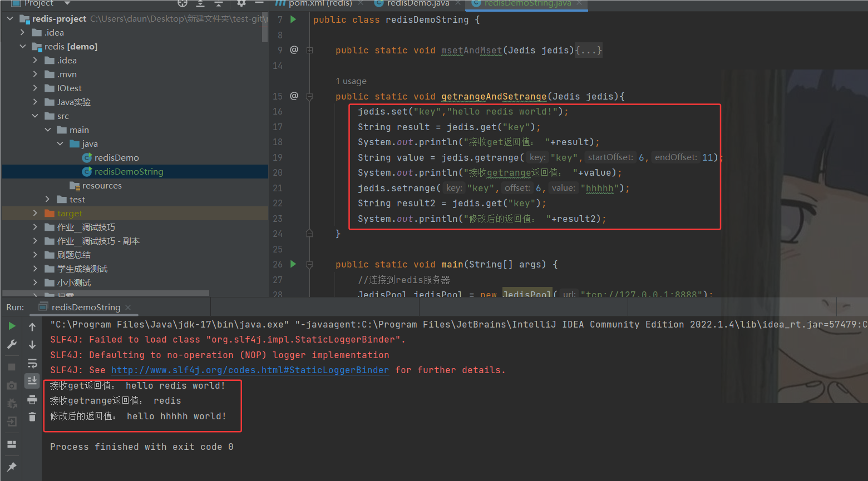
Task: Expand the test folder
Action: [48, 199]
